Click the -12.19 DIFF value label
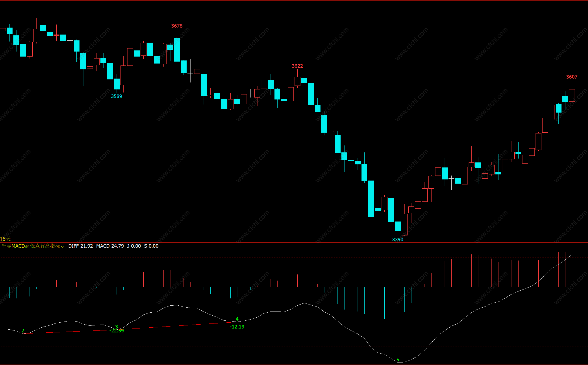Screen dimensions: 588x365 click(237, 327)
